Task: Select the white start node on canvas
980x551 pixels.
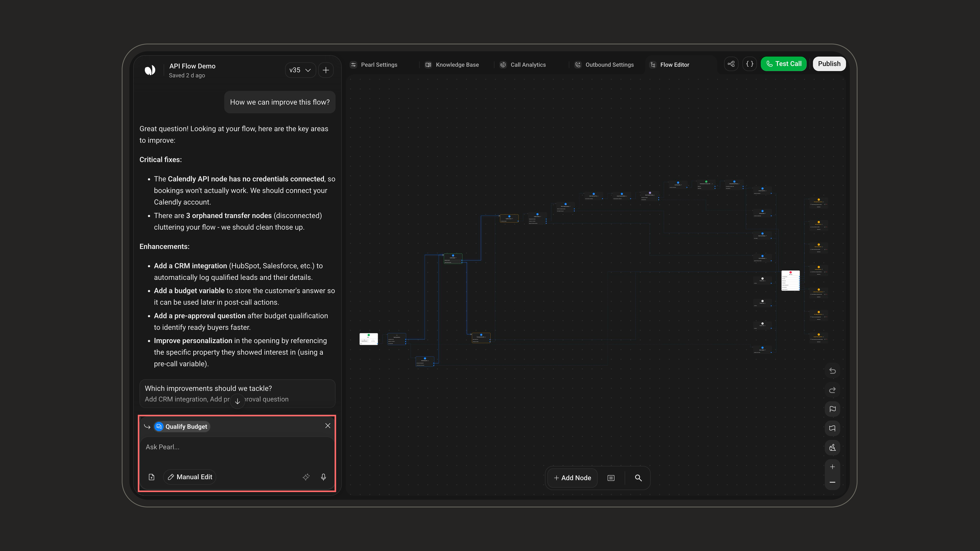Action: coord(369,339)
